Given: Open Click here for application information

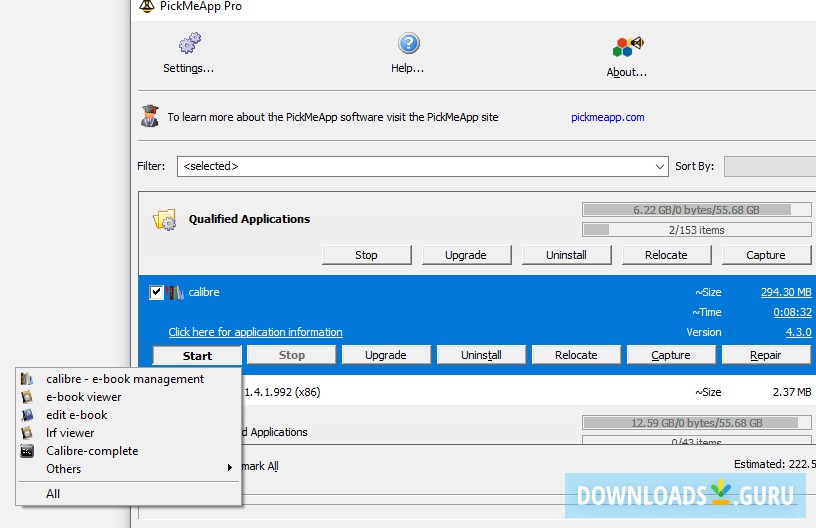Looking at the screenshot, I should 256,332.
